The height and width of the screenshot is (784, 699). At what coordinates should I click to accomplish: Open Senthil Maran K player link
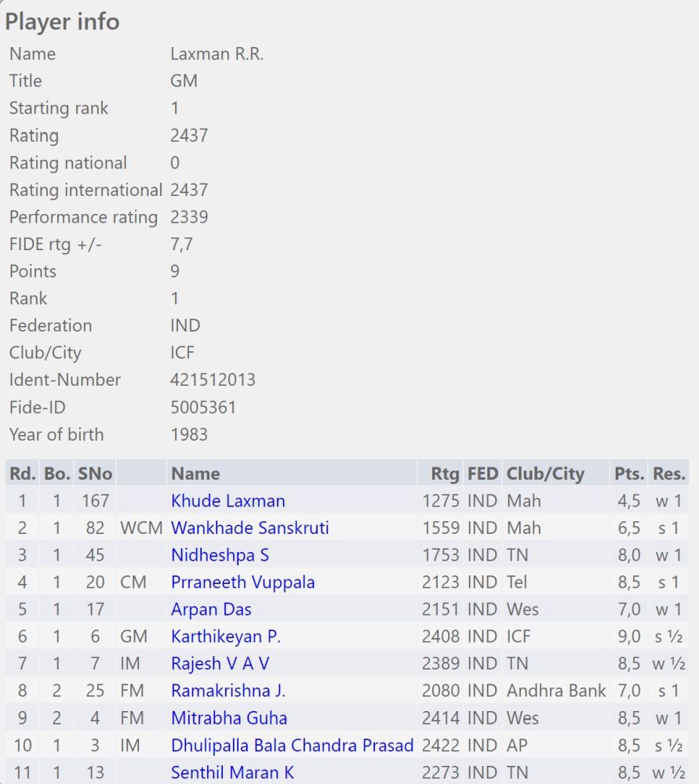point(232,772)
